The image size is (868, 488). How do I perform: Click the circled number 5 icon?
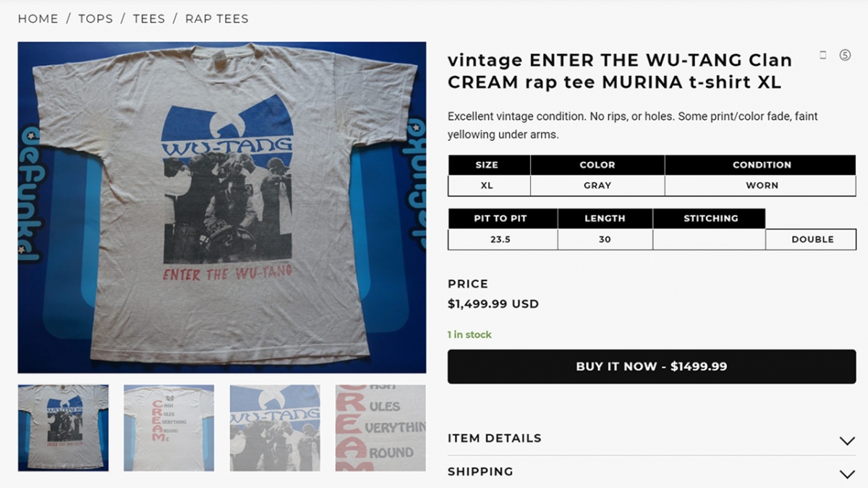pos(845,55)
